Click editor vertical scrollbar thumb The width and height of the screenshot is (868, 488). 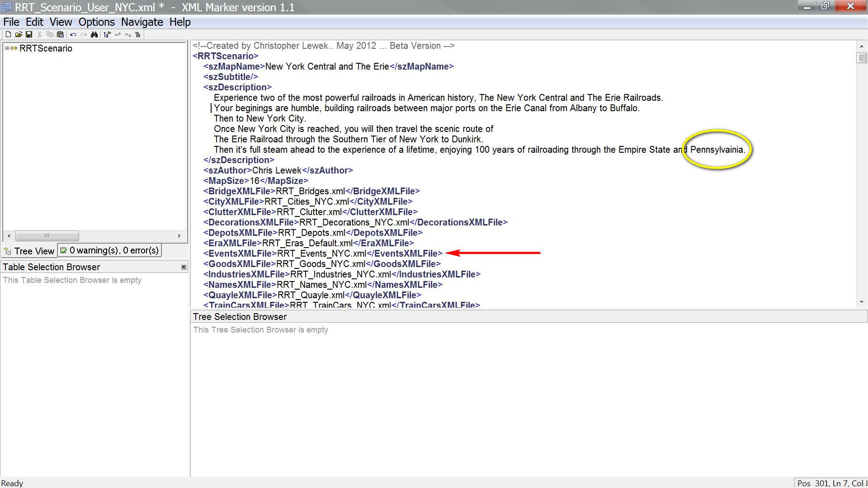tap(861, 58)
